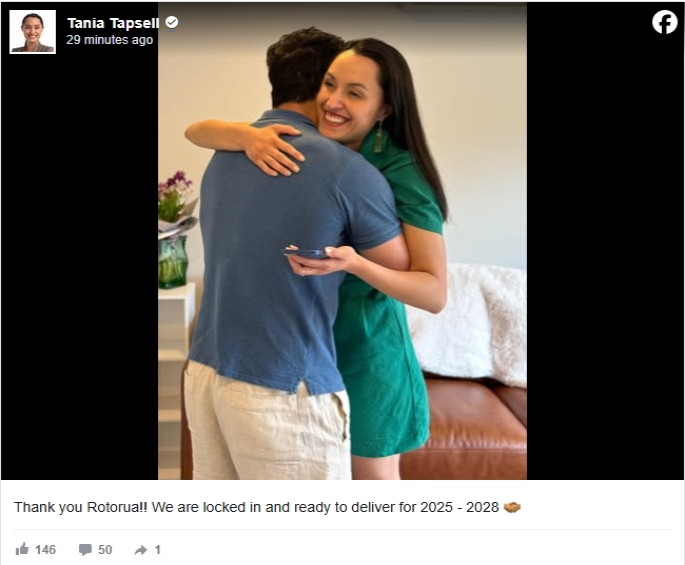Open comments via the speech bubble icon
The width and height of the screenshot is (685, 565).
(x=85, y=549)
